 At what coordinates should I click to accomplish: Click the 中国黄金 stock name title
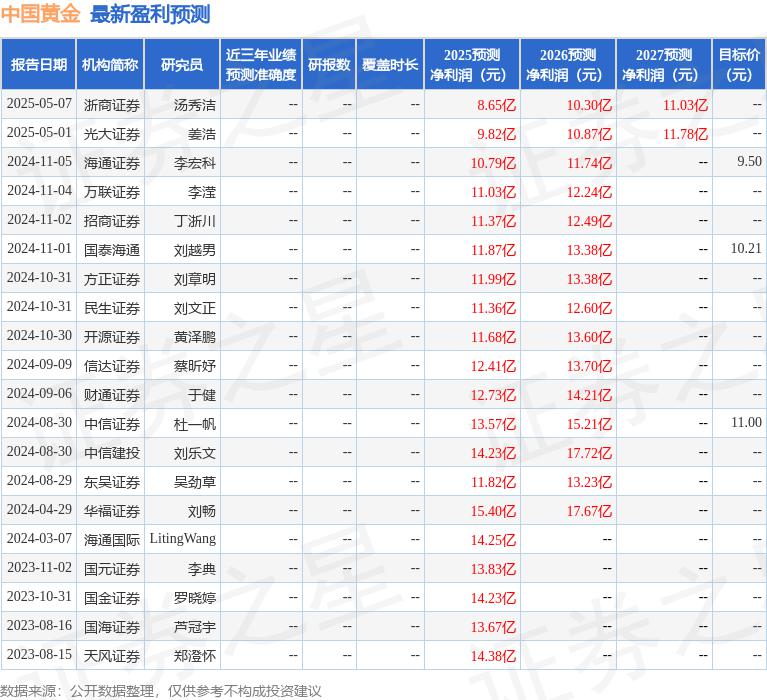pyautogui.click(x=41, y=14)
